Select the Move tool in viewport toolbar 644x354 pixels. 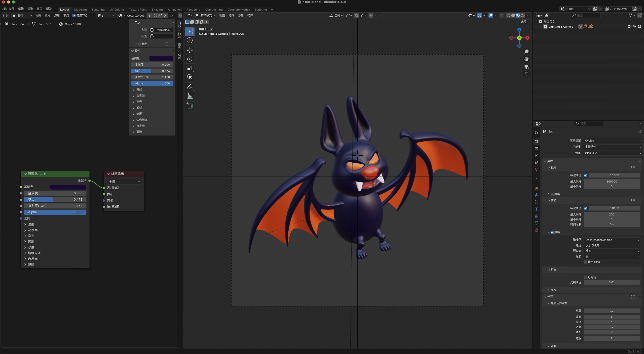point(190,50)
